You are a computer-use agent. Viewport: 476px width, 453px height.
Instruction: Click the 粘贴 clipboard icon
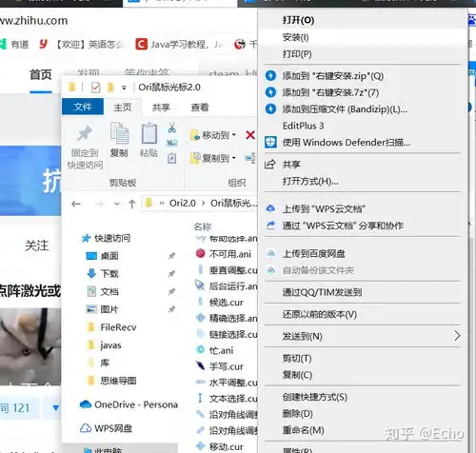(x=149, y=133)
